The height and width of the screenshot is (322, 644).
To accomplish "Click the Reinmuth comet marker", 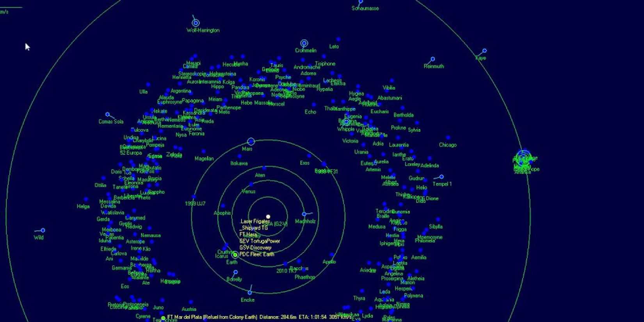I will [433, 59].
